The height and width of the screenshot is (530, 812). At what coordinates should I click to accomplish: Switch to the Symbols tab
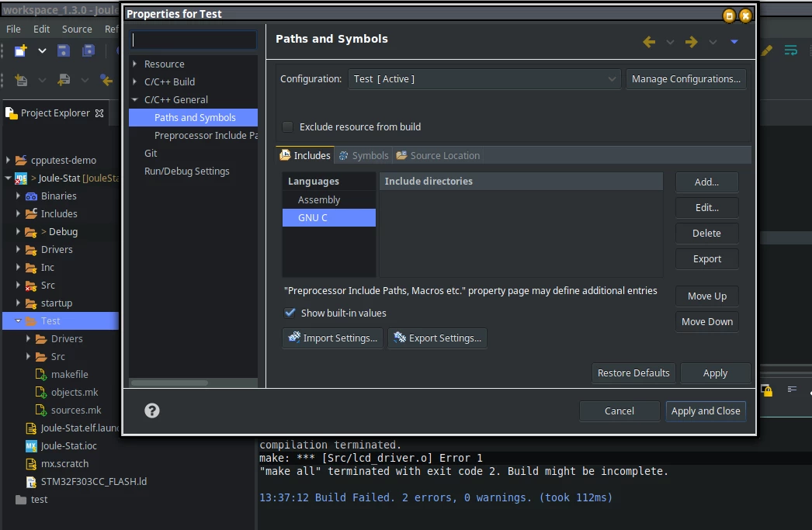(363, 155)
